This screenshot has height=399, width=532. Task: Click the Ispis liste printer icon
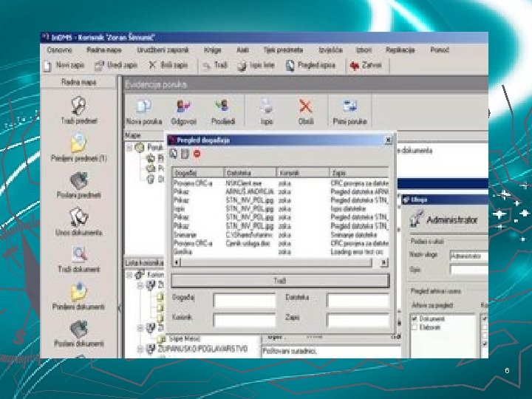[242, 66]
